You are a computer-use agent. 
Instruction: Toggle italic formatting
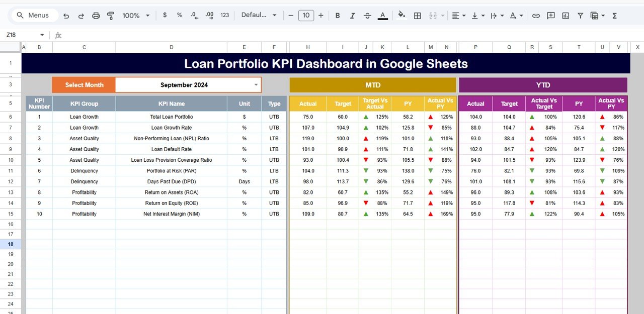[353, 16]
